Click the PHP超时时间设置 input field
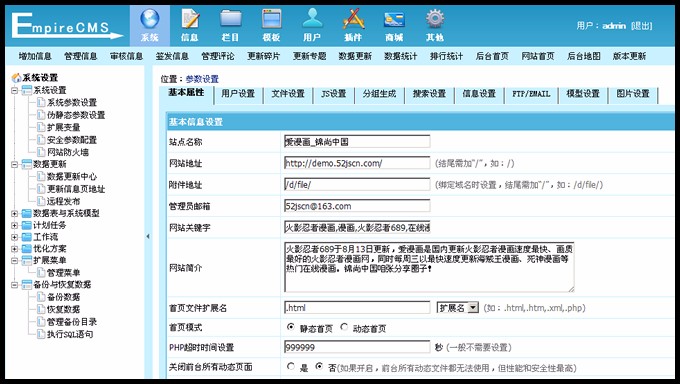This screenshot has width=680, height=384. (357, 347)
